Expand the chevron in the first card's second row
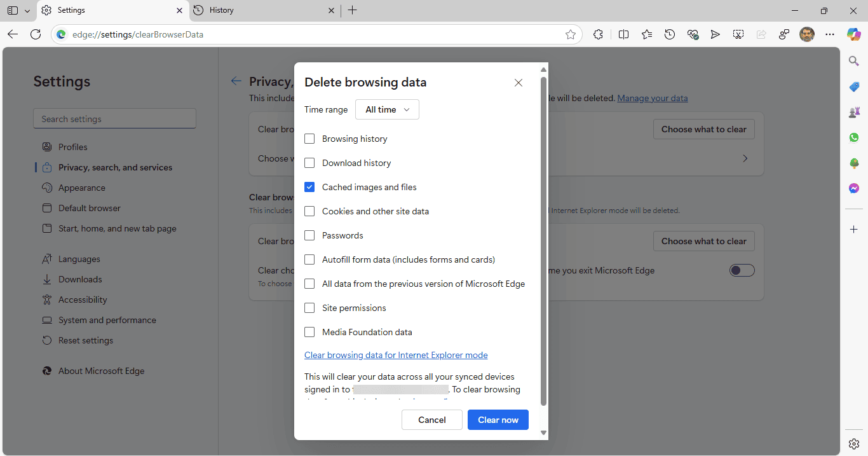This screenshot has width=868, height=456. [745, 158]
